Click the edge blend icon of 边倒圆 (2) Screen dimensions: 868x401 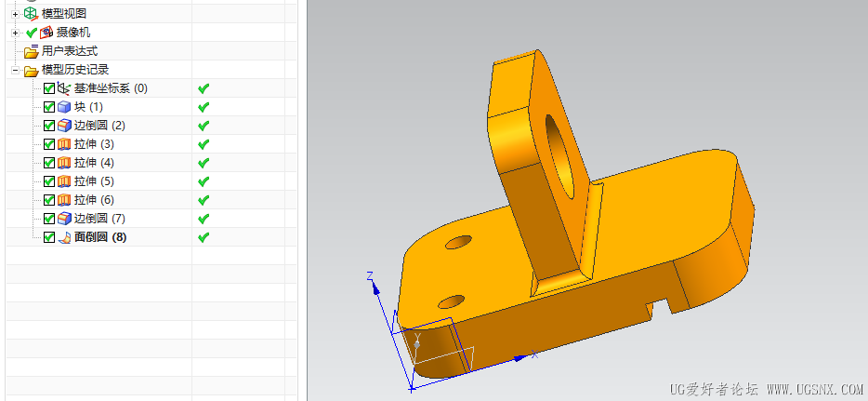pos(64,126)
